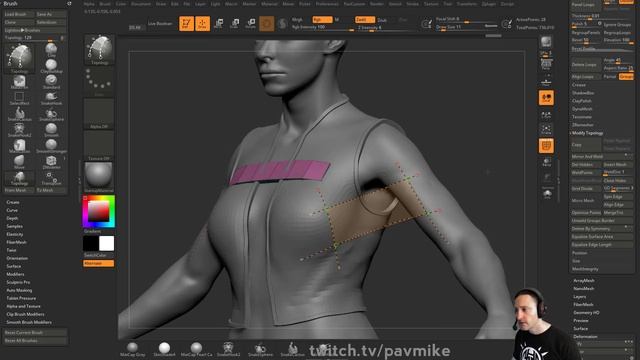Select the SelectRect brush
640x360 pixels.
click(19, 98)
